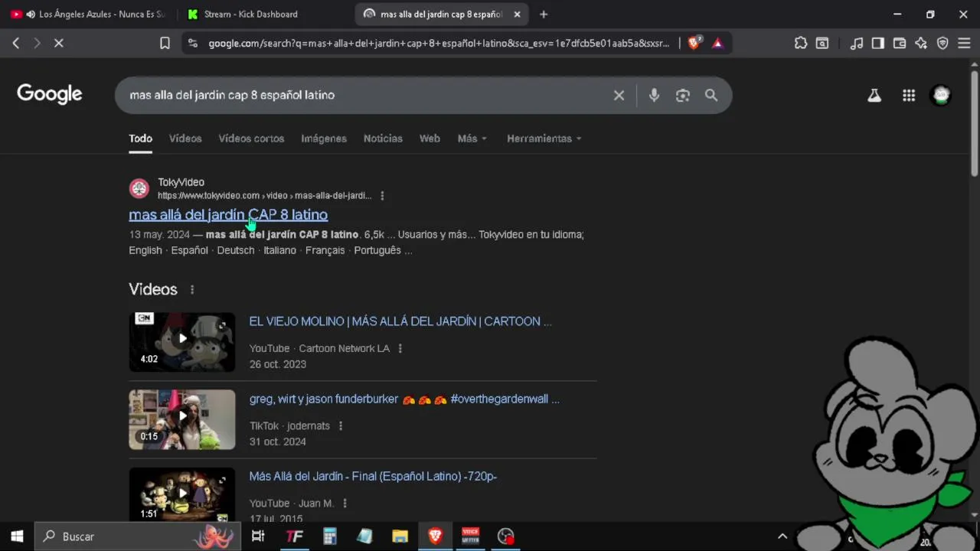Screen dimensions: 980x551
Task: View site information icon beside URL
Action: (x=193, y=44)
